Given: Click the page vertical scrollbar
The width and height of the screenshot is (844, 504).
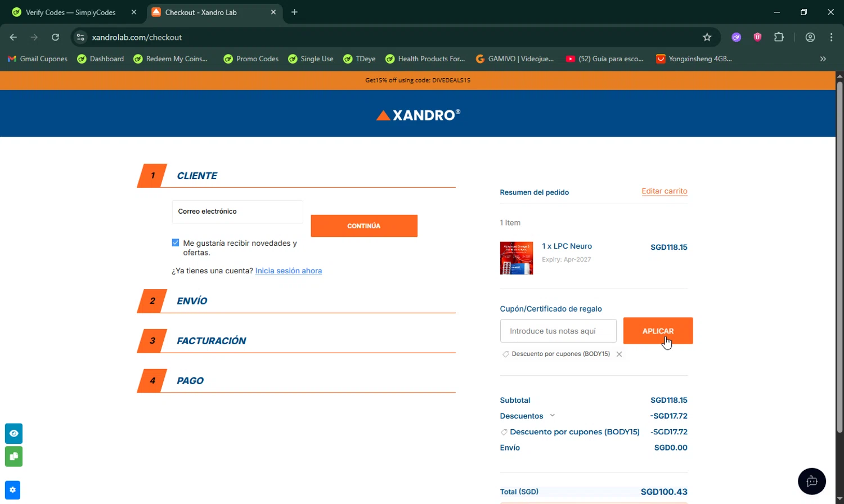Looking at the screenshot, I should click(x=839, y=257).
